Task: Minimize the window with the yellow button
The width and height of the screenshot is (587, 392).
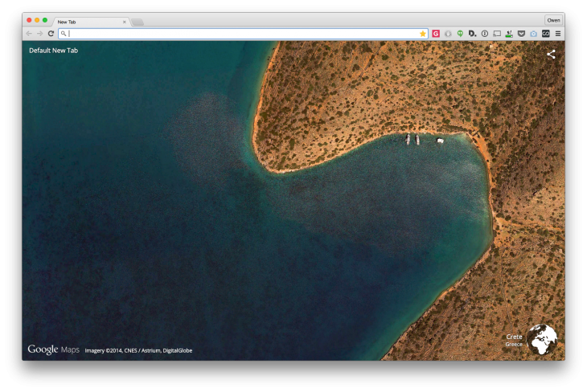Action: click(37, 20)
